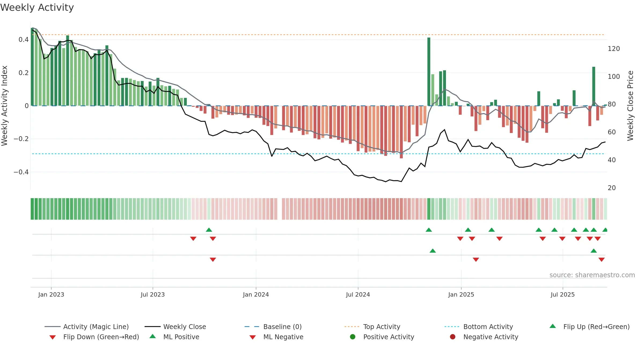Click the Weekly Activity Index axis title
This screenshot has height=362, width=644.
[x=4, y=106]
